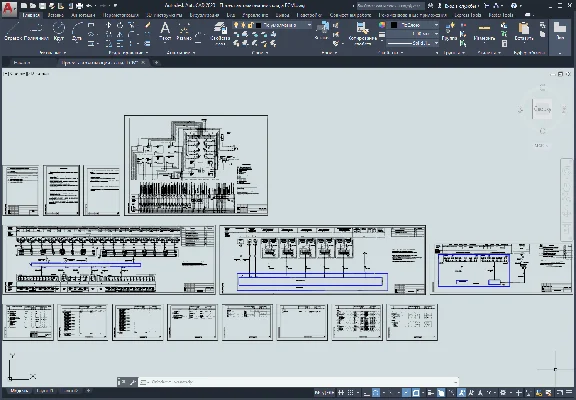Image resolution: width=576 pixels, height=400 pixels.
Task: Click the new drawing plus tab button
Action: pyautogui.click(x=156, y=63)
